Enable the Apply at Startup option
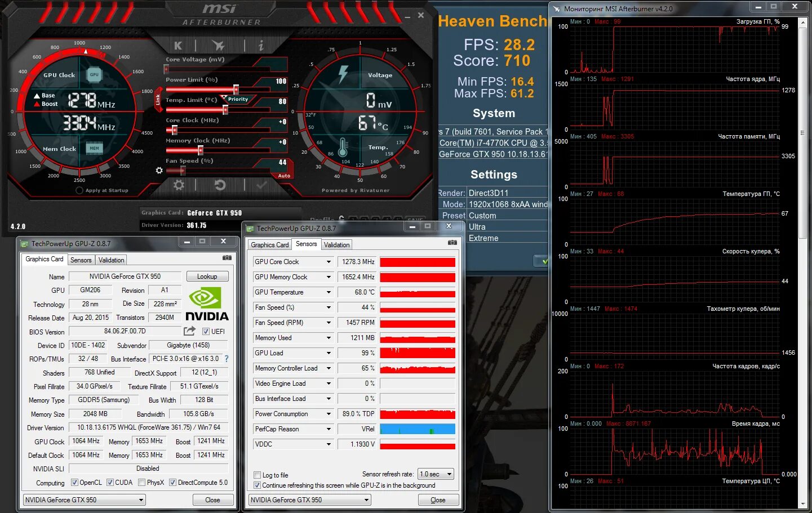 coord(79,190)
